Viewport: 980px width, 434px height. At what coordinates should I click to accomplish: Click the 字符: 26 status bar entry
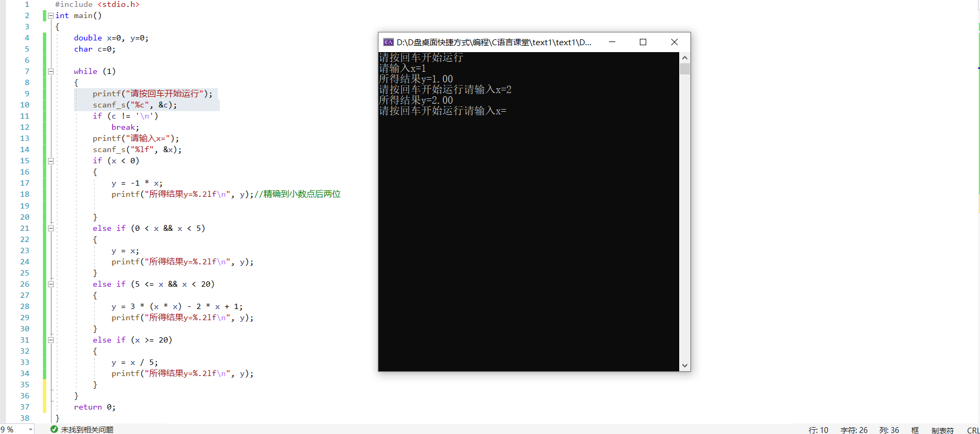(854, 430)
